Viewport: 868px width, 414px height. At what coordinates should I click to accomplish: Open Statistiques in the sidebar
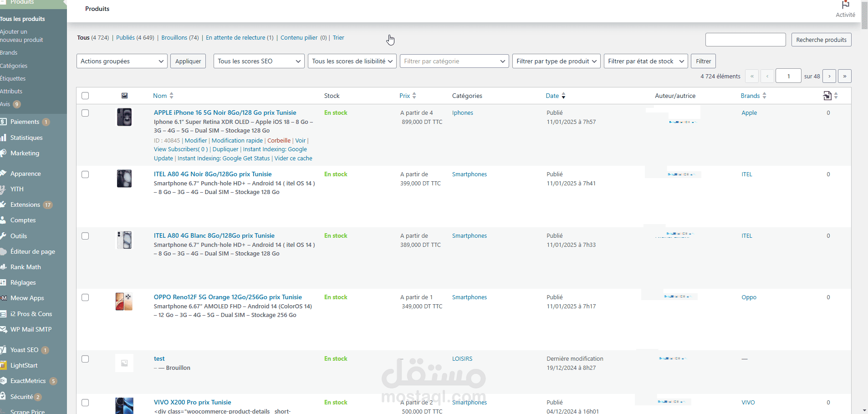click(26, 138)
